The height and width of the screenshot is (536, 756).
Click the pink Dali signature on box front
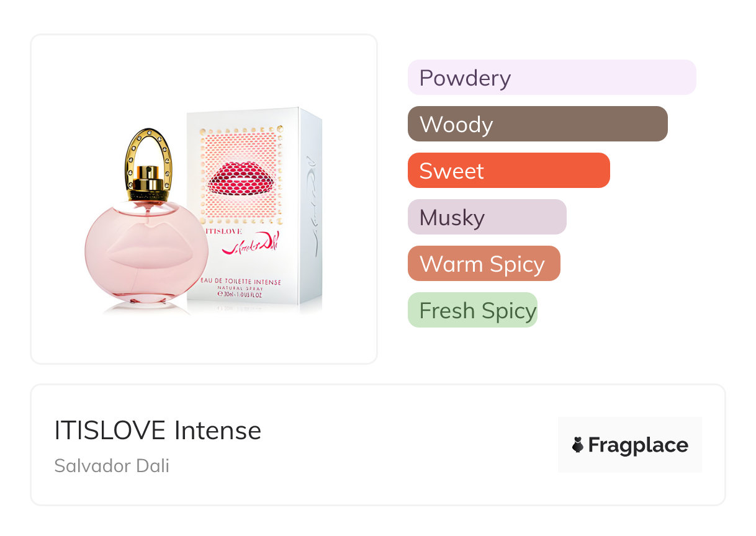(x=251, y=245)
